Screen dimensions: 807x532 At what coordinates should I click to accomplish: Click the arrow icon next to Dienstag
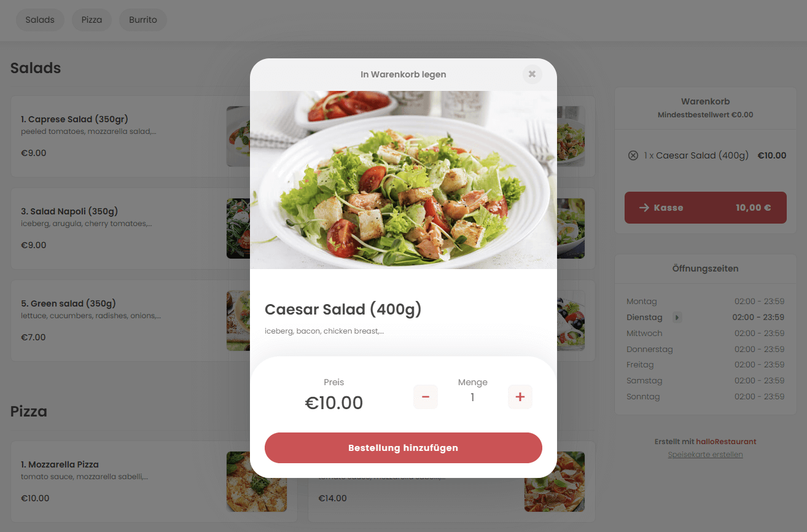click(677, 318)
